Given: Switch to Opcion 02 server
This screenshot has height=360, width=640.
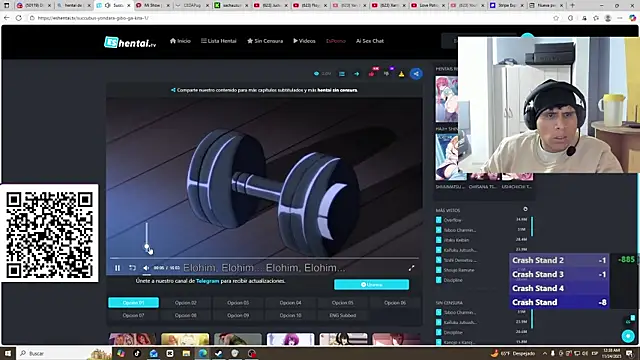Looking at the screenshot, I should tap(186, 303).
